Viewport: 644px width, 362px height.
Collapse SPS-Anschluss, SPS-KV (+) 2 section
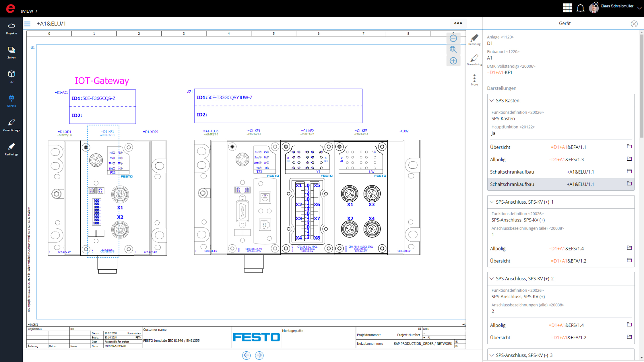tap(492, 279)
